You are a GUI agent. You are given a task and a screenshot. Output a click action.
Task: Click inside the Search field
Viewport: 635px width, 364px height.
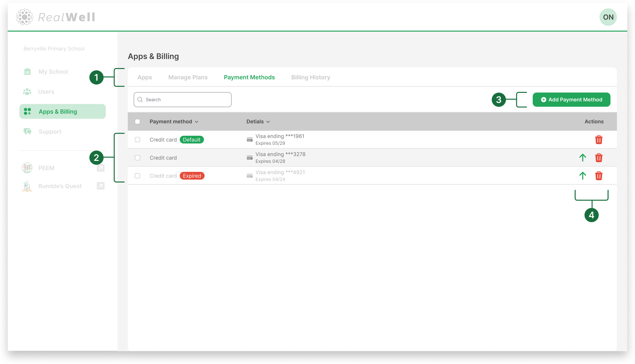click(182, 99)
